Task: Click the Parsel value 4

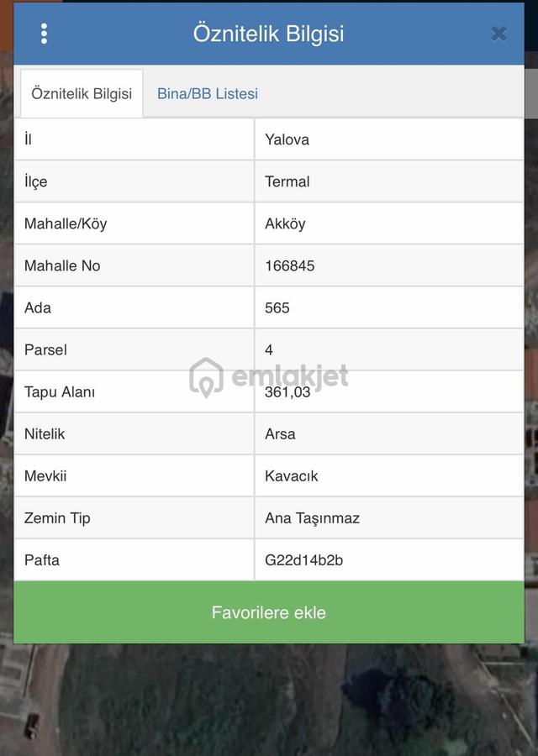Action: pyautogui.click(x=269, y=349)
